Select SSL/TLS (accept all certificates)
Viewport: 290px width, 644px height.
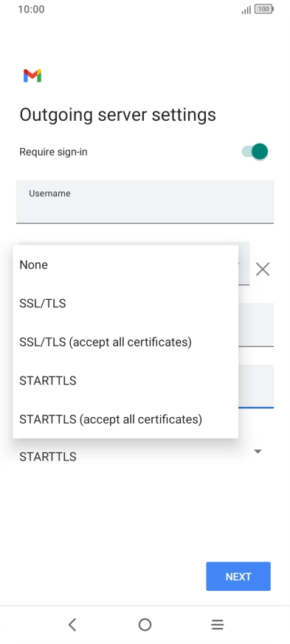click(125, 342)
